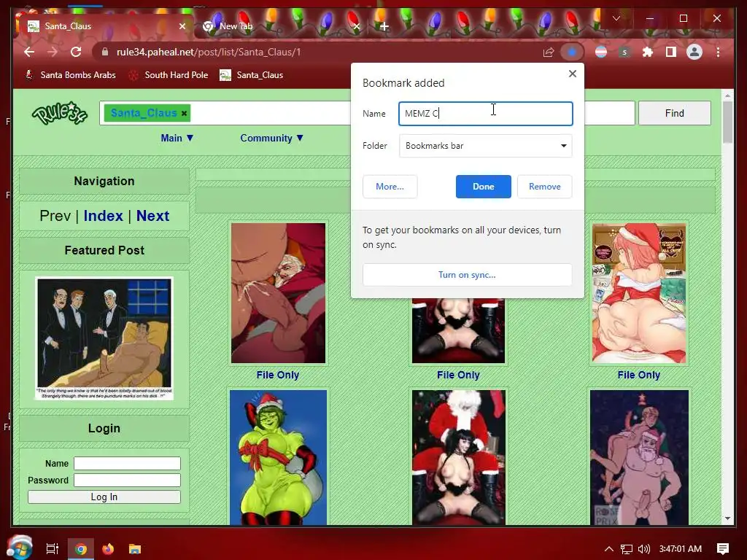Viewport: 747px width, 560px height.
Task: Switch to the New Tab tab
Action: [x=281, y=26]
